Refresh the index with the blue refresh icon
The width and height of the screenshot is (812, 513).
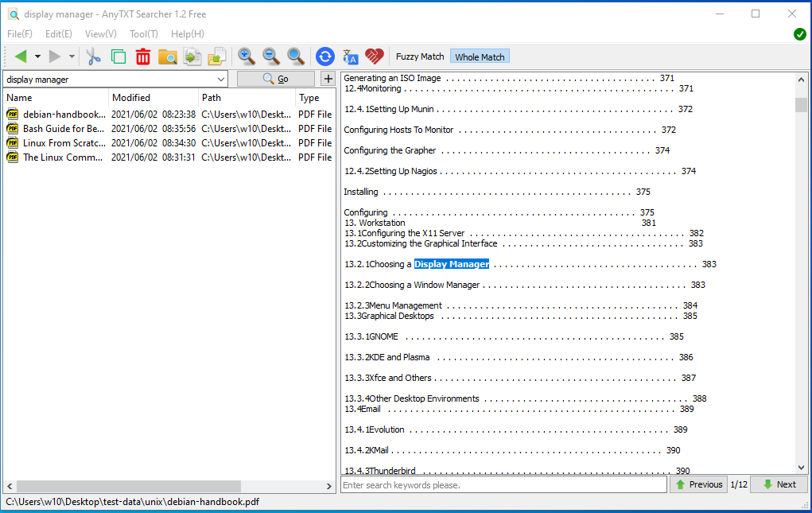coord(324,56)
